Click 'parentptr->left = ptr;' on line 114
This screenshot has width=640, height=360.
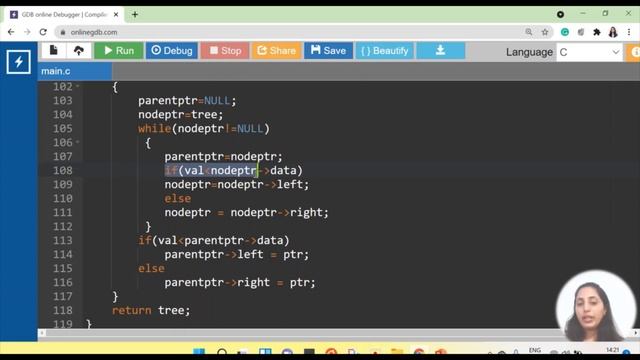click(x=237, y=254)
